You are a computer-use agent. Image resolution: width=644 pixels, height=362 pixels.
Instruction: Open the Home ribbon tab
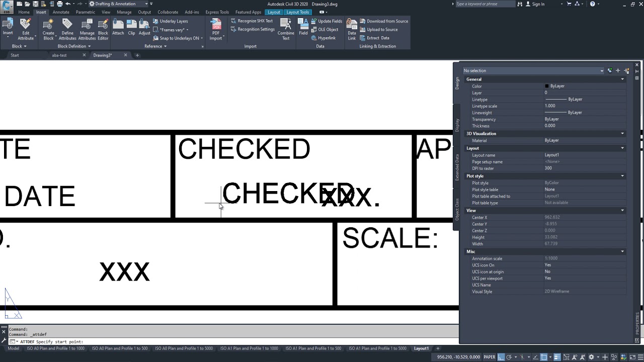[x=24, y=12]
